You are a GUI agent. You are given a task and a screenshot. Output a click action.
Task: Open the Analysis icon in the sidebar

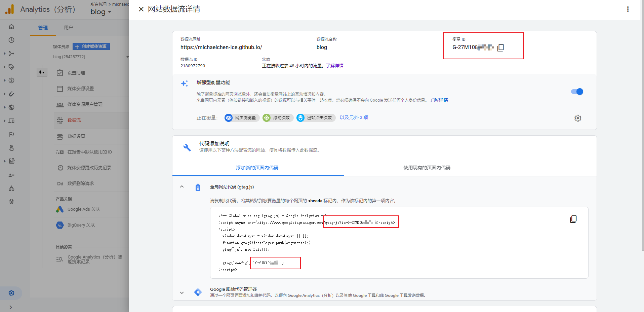point(11,161)
